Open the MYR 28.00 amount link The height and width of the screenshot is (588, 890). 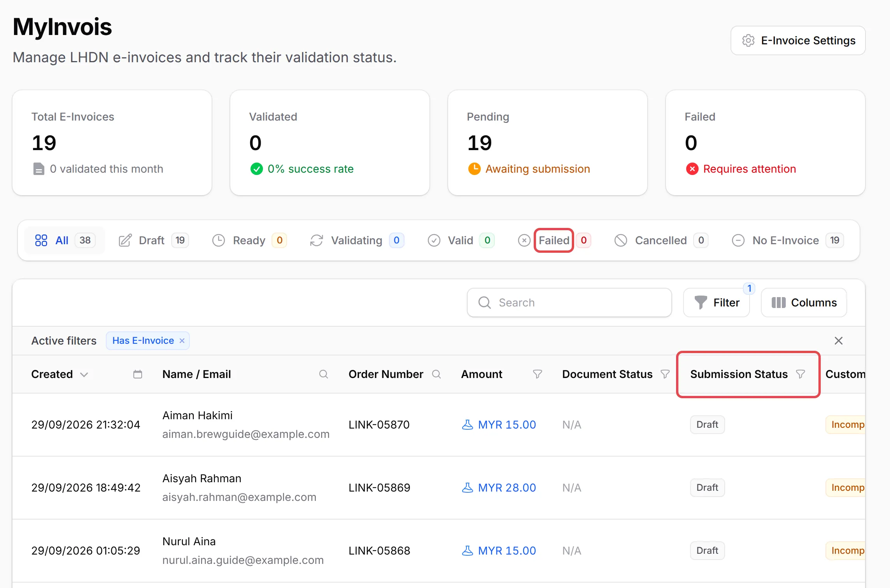coord(507,488)
